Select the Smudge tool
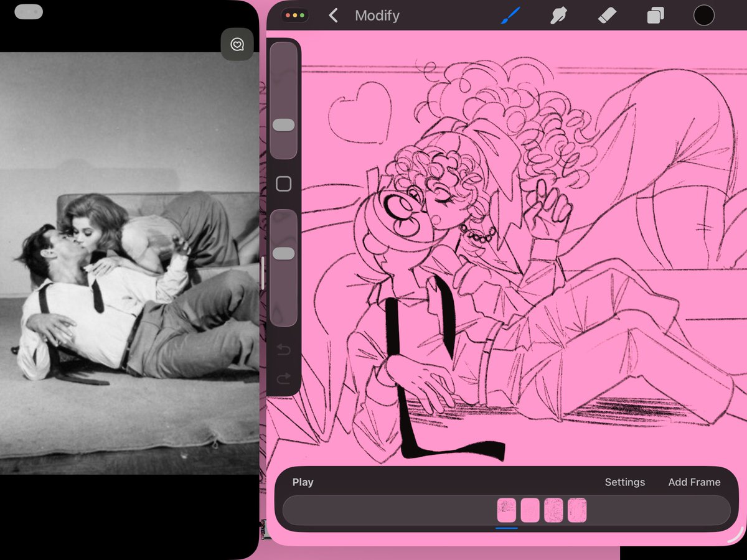The width and height of the screenshot is (747, 560). tap(559, 15)
